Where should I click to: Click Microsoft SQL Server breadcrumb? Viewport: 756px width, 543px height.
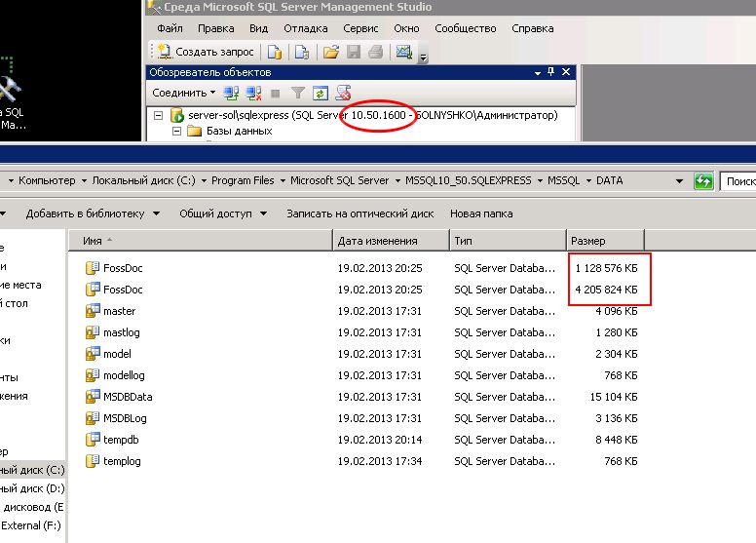339,180
